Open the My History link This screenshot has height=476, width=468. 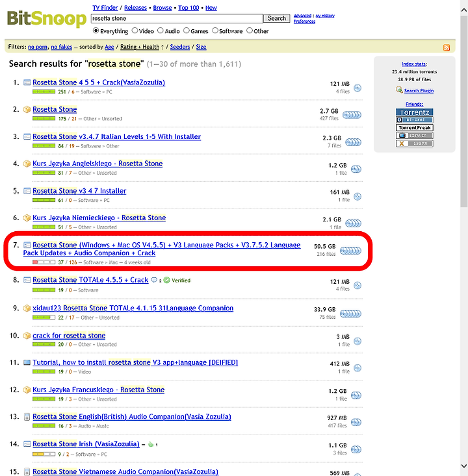(x=325, y=16)
